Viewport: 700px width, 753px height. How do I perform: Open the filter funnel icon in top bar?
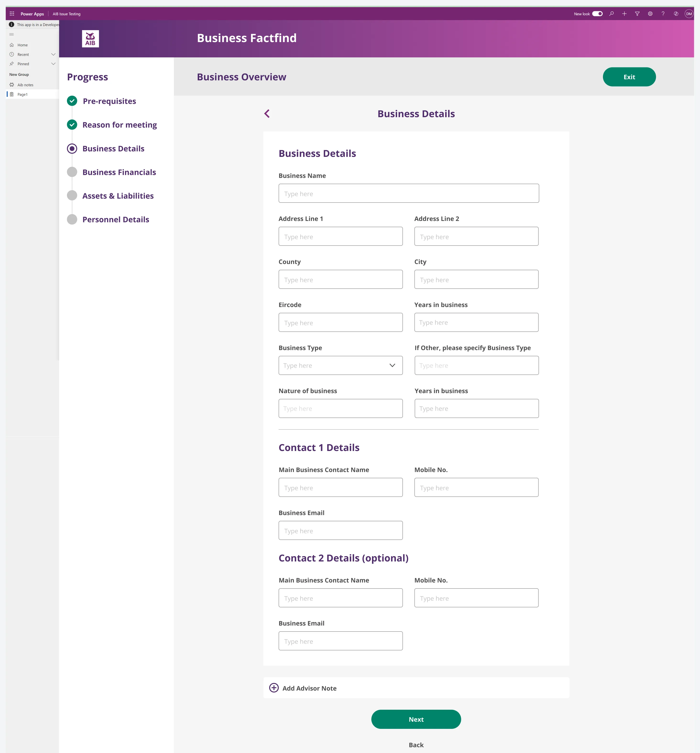[637, 14]
